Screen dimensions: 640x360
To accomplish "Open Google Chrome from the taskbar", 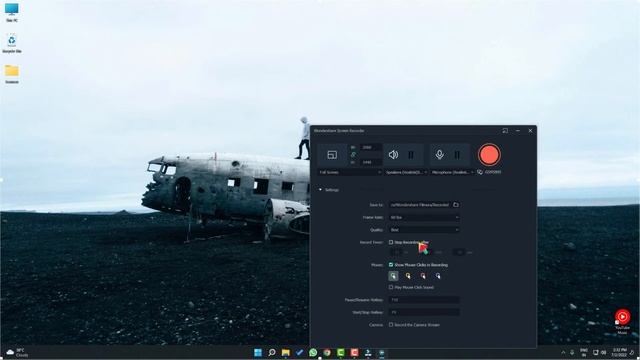I will [327, 353].
